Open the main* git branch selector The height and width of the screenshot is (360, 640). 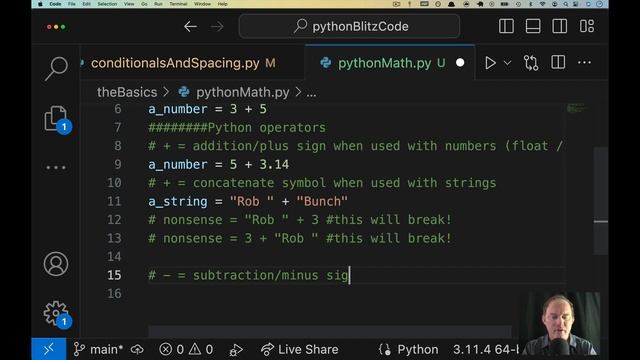point(98,349)
